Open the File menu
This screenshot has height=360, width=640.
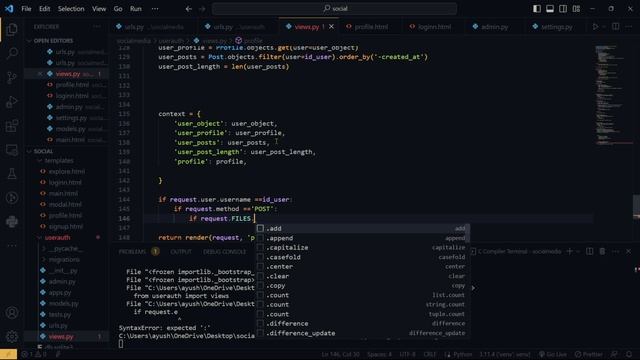[26, 9]
